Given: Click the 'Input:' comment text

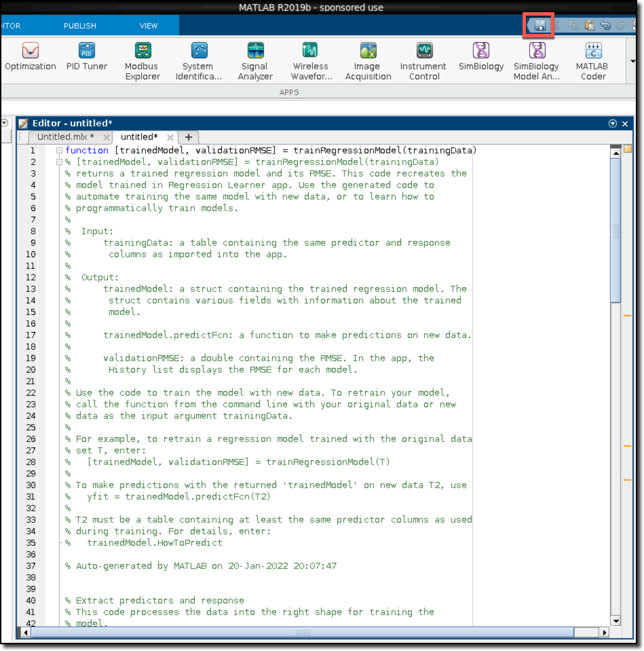Looking at the screenshot, I should pos(97,231).
